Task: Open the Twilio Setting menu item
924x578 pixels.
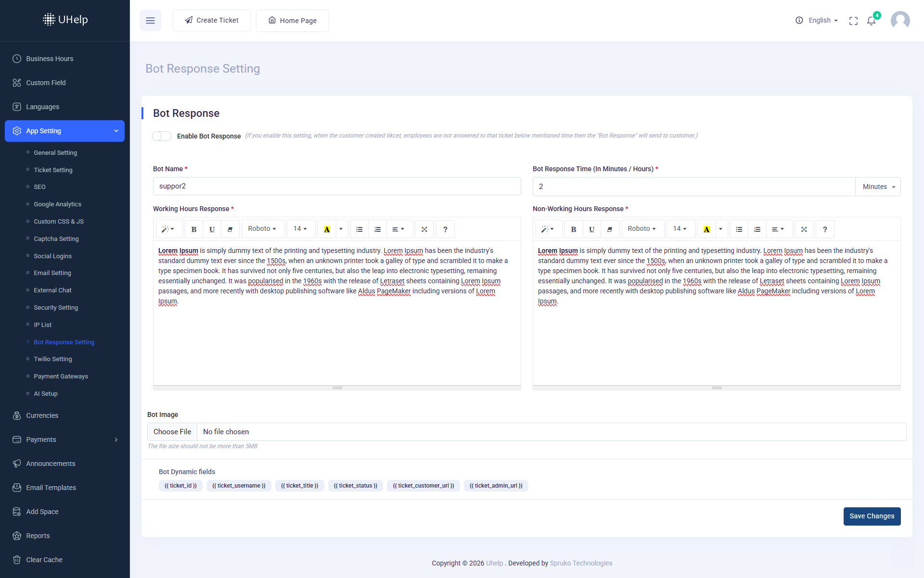Action: point(53,359)
